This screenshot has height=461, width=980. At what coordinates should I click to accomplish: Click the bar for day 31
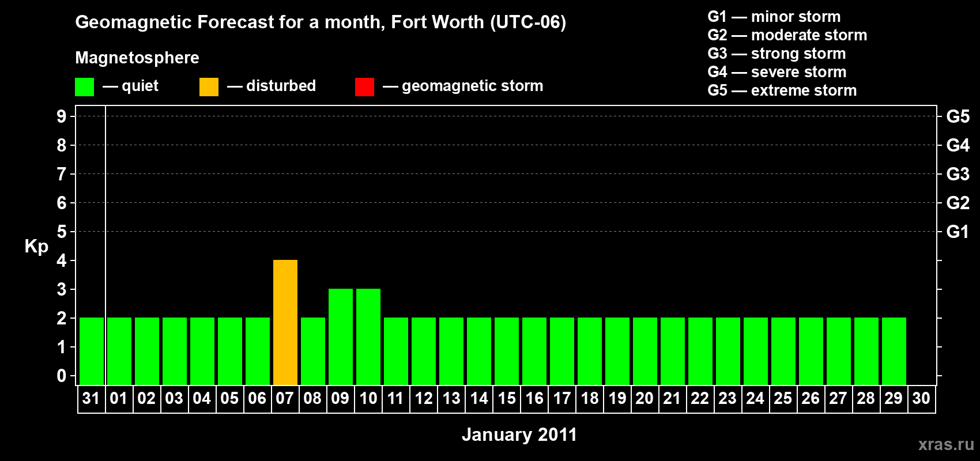coord(92,351)
